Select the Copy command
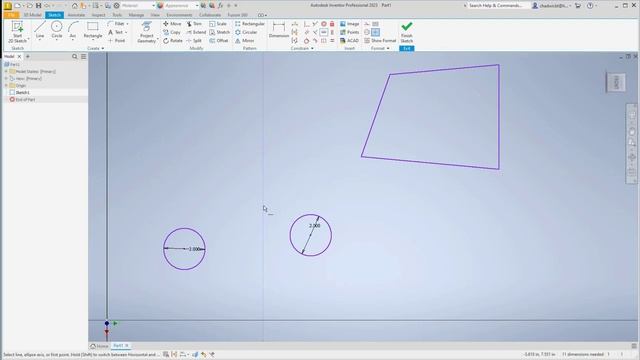The image size is (640, 360). [x=172, y=32]
